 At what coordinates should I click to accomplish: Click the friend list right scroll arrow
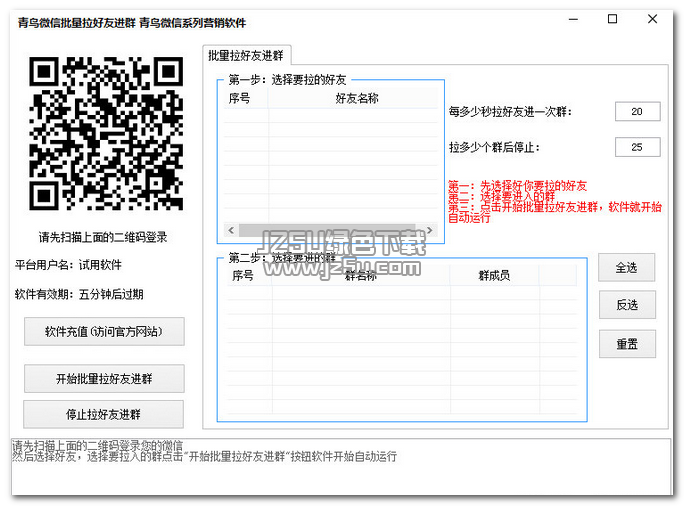[x=430, y=230]
